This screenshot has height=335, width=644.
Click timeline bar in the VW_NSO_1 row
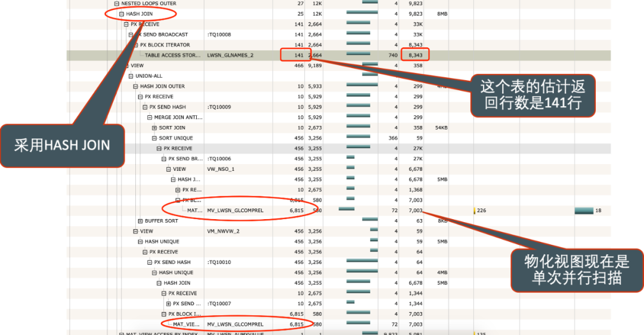[x=351, y=167]
